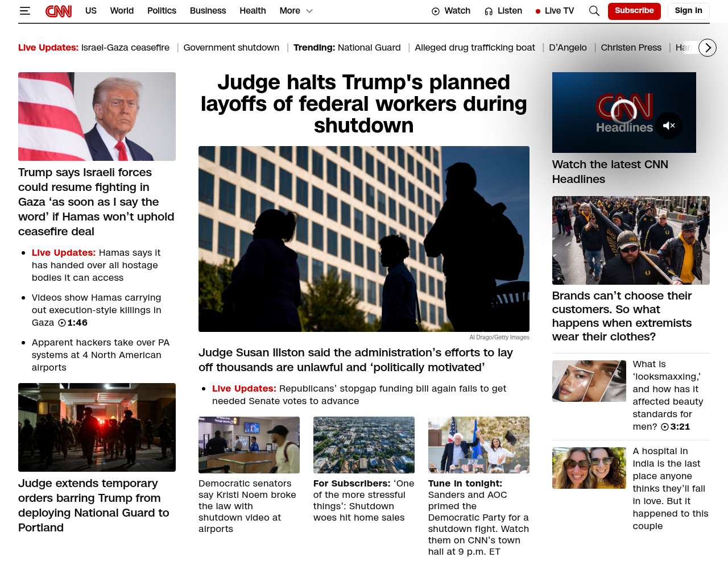
Task: Play the Gaza killings video clip
Action: click(62, 323)
